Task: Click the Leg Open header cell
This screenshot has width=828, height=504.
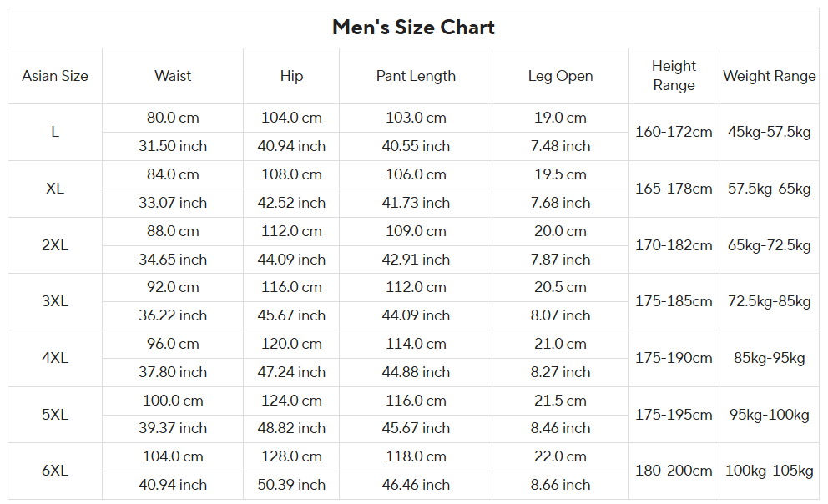Action: pyautogui.click(x=560, y=76)
